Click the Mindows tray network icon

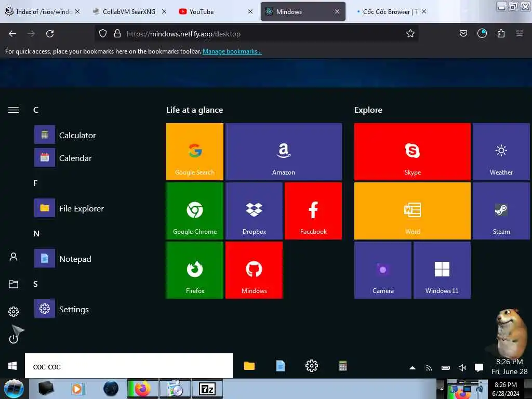tap(429, 368)
